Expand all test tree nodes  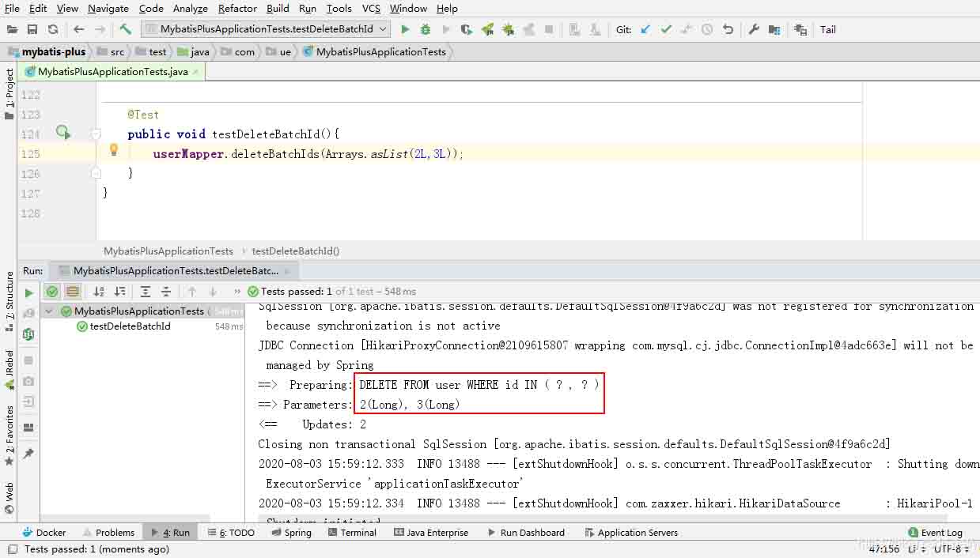[146, 292]
